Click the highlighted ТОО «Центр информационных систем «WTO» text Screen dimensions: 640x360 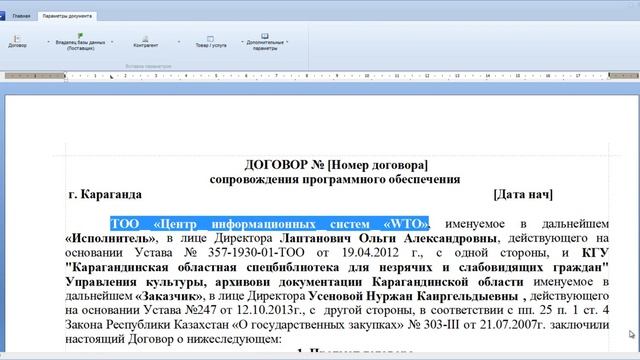pos(269,224)
